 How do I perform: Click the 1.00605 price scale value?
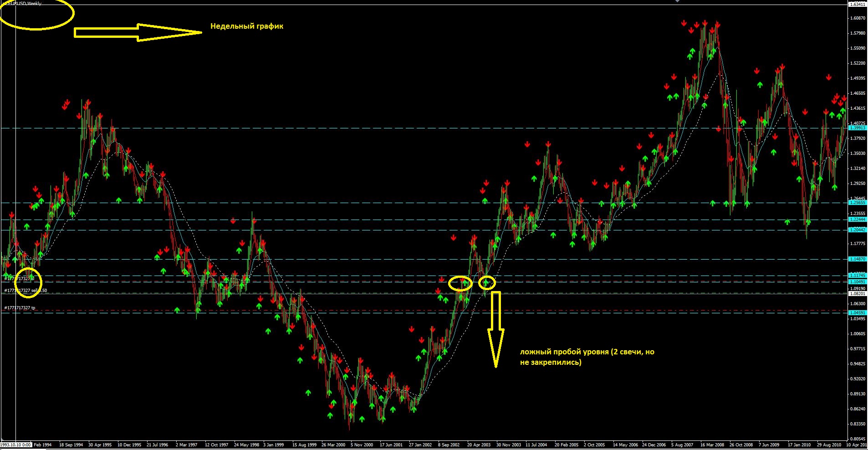[x=858, y=334]
